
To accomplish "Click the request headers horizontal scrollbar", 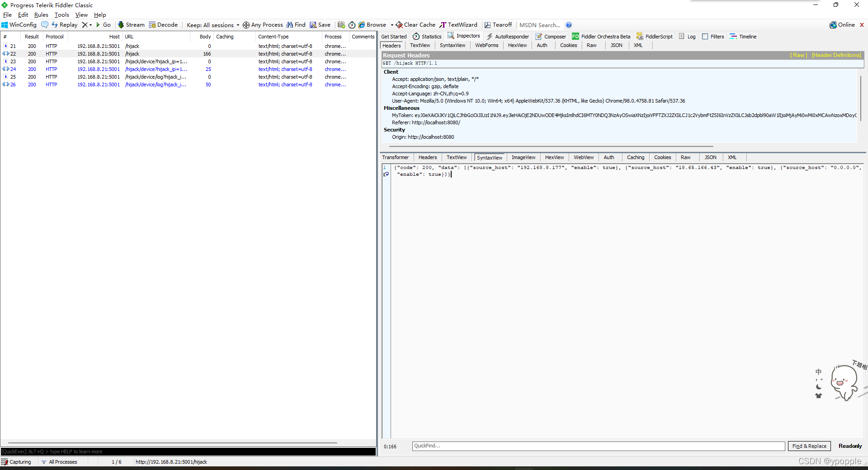I will (551, 146).
